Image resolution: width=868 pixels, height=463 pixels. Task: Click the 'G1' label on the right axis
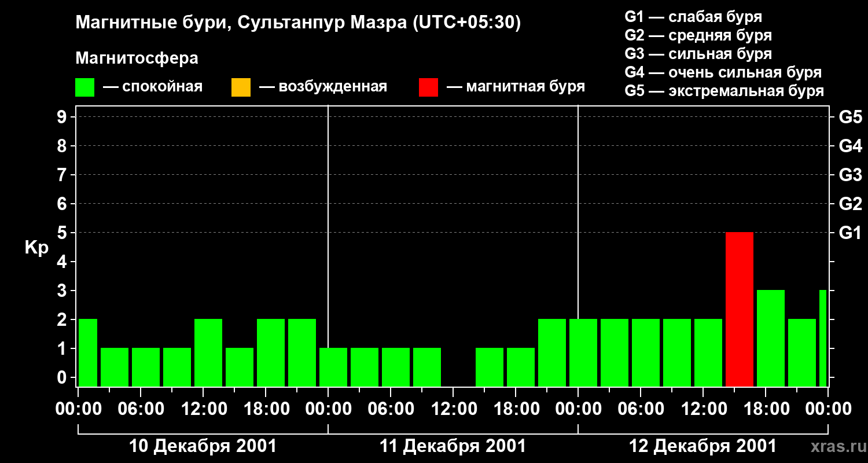[851, 233]
